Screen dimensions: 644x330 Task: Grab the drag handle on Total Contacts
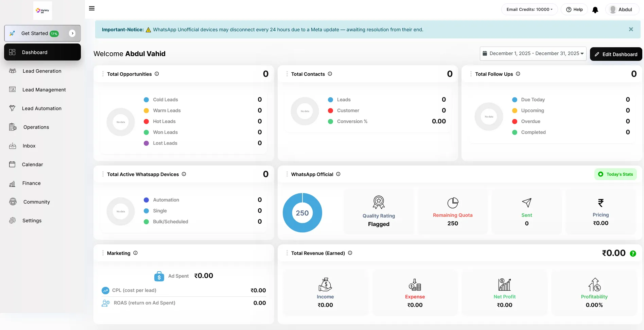287,74
